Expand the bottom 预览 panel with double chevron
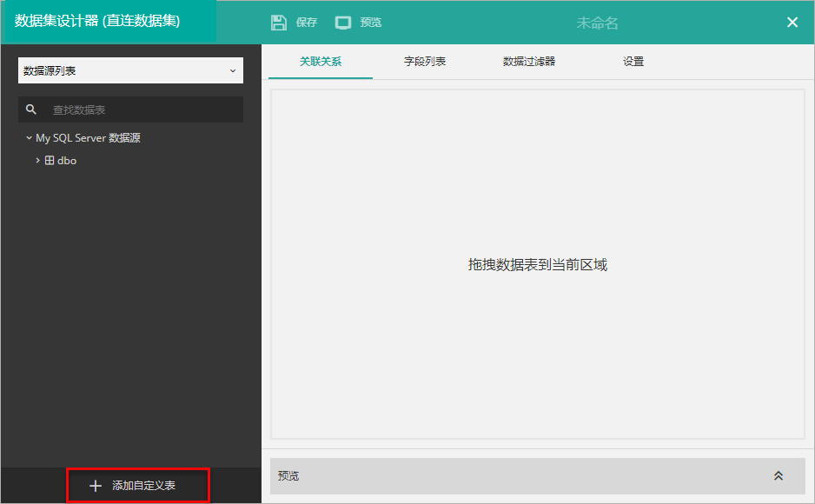This screenshot has width=815, height=504. 779,476
